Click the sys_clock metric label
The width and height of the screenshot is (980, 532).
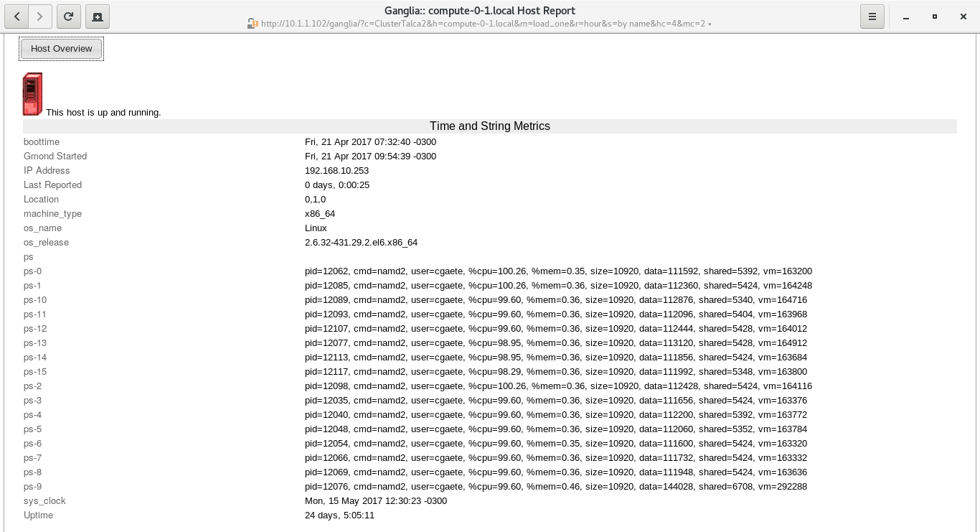(44, 501)
